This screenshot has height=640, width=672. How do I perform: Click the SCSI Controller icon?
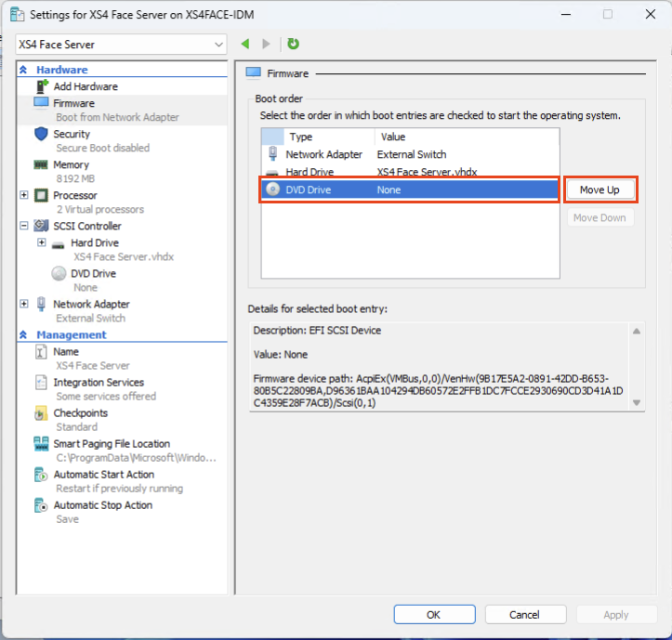coord(41,226)
